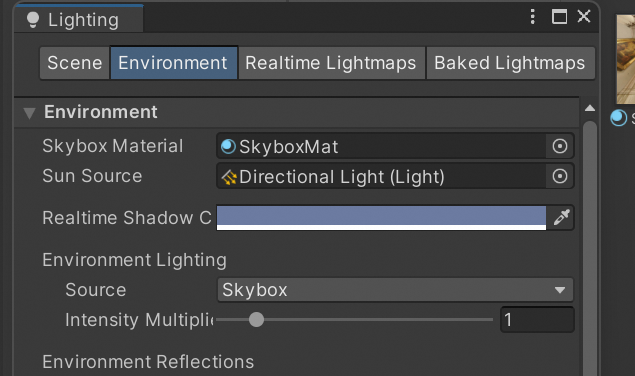Viewport: 635px width, 376px height.
Task: Open the Realtime Lightmaps tab
Action: pyautogui.click(x=331, y=63)
